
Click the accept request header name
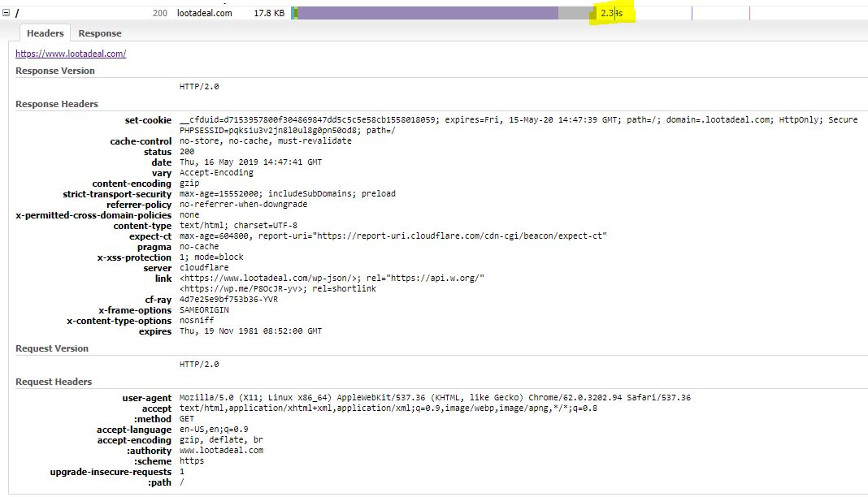tap(157, 408)
